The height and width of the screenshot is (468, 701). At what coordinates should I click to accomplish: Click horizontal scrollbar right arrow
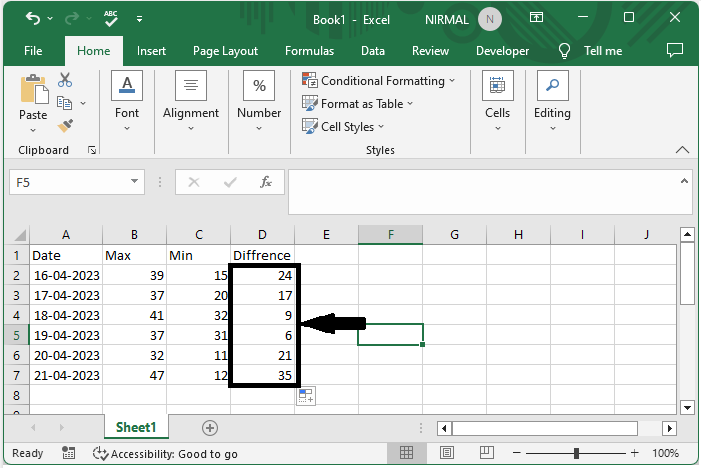pos(669,429)
